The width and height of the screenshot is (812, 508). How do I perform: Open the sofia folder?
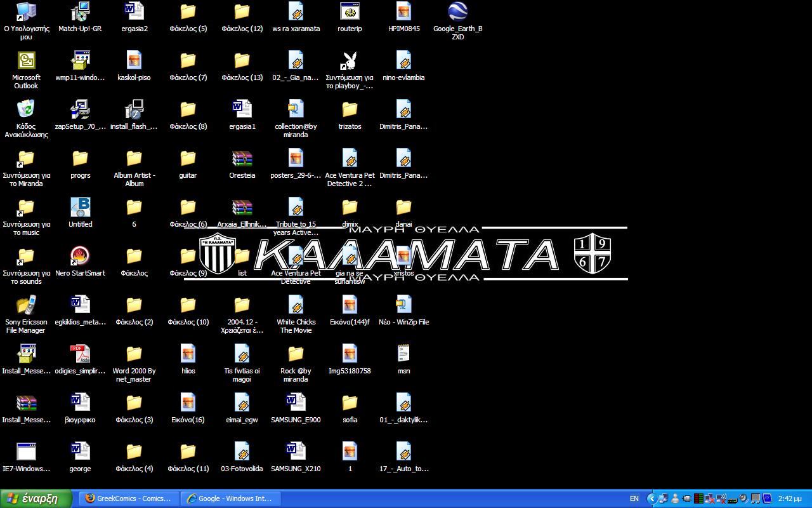350,403
